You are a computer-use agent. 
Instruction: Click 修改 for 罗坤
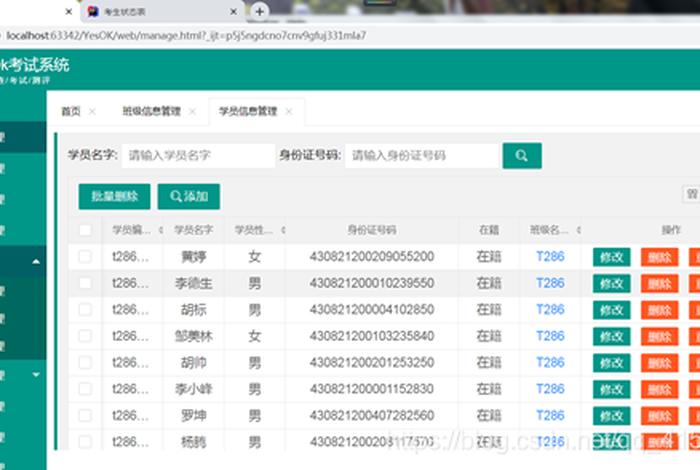612,416
